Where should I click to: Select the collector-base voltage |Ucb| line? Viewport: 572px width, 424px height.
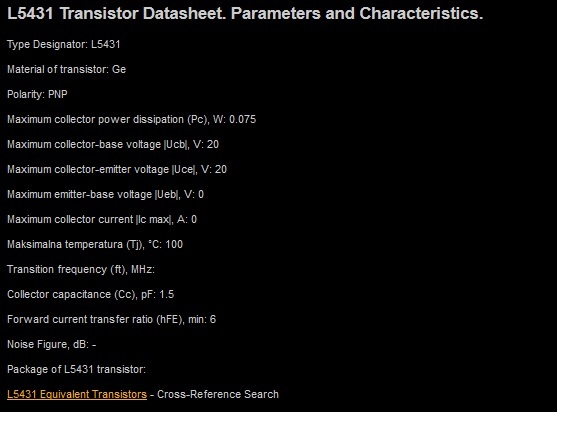pyautogui.click(x=113, y=144)
